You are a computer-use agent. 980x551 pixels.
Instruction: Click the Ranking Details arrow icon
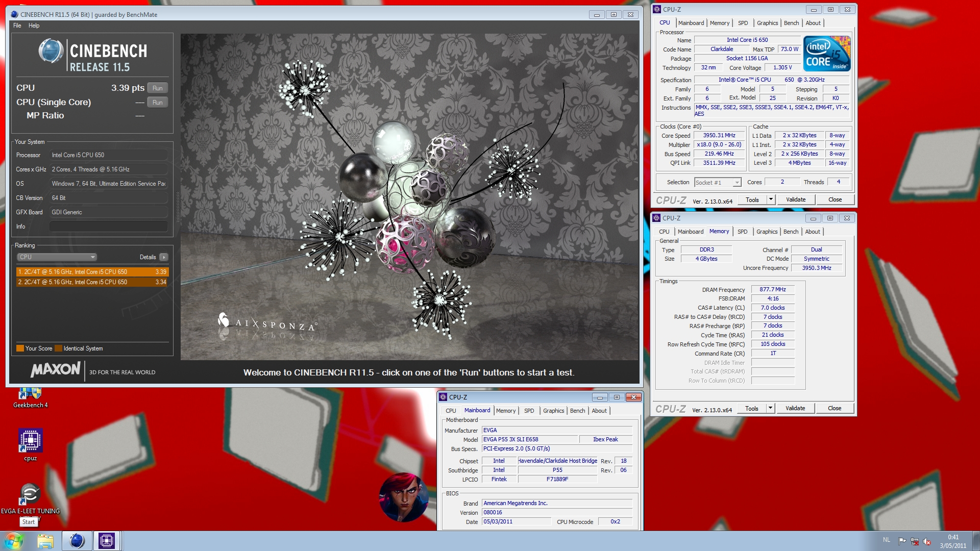click(163, 257)
